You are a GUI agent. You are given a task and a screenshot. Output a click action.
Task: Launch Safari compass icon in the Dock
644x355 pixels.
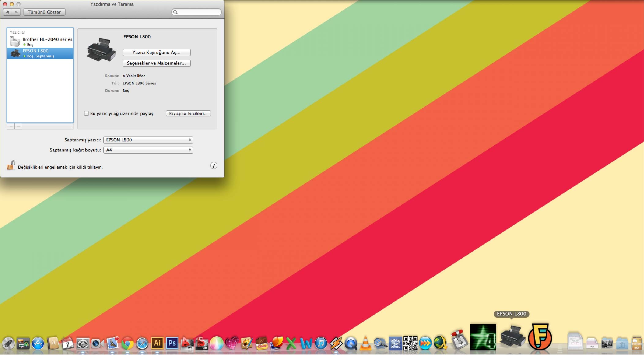(142, 343)
